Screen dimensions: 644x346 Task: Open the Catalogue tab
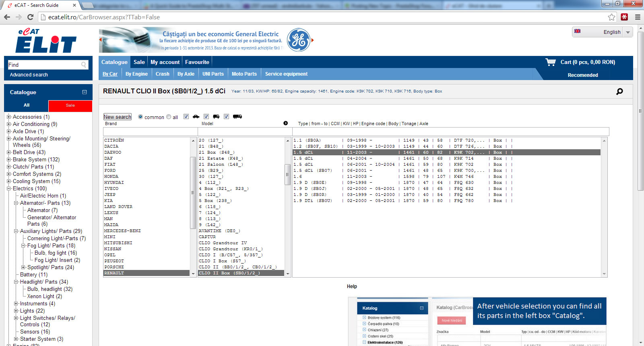(114, 62)
